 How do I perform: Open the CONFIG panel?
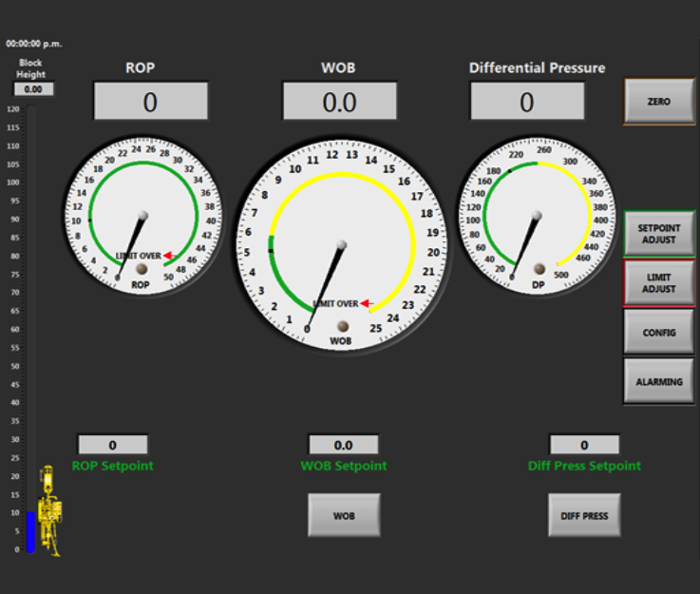[658, 333]
